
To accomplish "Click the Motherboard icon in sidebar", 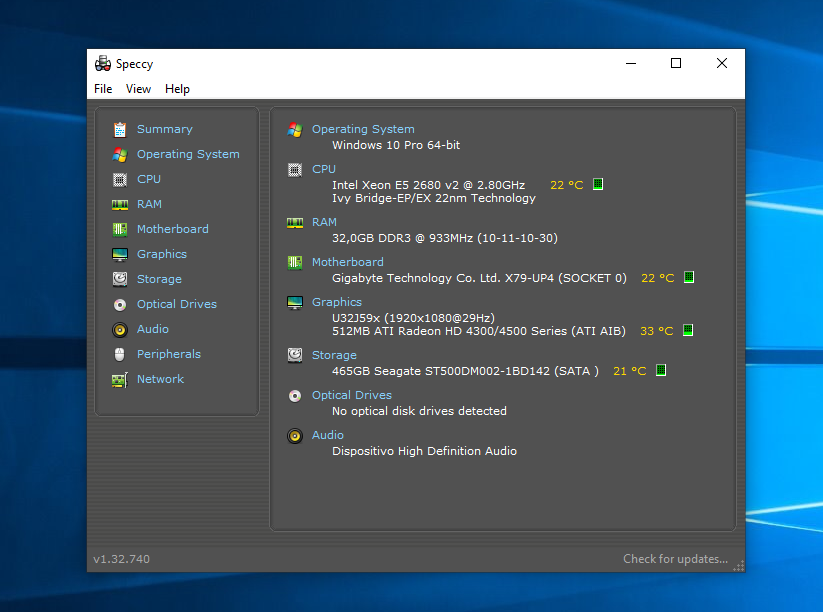I will [x=120, y=229].
